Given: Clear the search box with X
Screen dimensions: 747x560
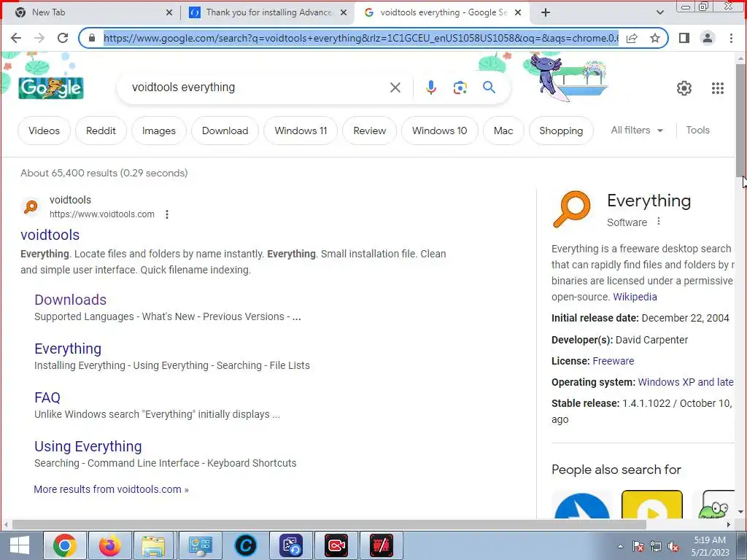Looking at the screenshot, I should pos(395,87).
